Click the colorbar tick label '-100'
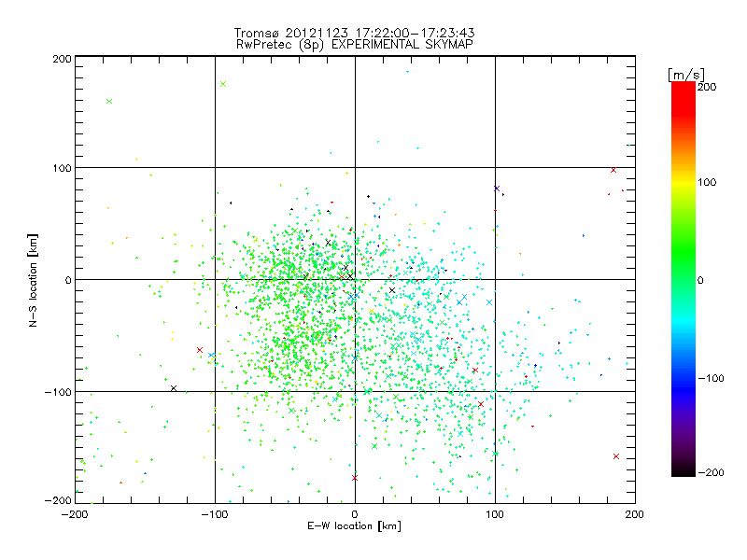This screenshot has width=747, height=560. [x=711, y=379]
